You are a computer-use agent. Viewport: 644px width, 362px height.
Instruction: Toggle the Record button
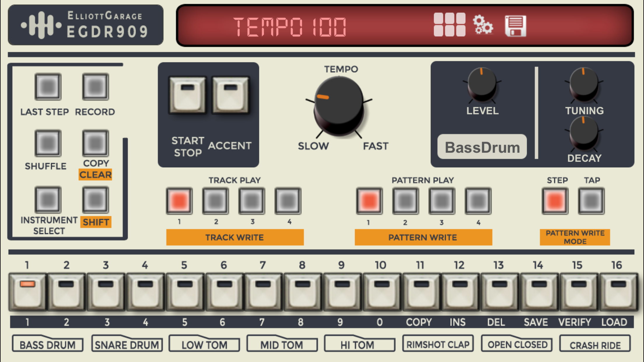[95, 87]
